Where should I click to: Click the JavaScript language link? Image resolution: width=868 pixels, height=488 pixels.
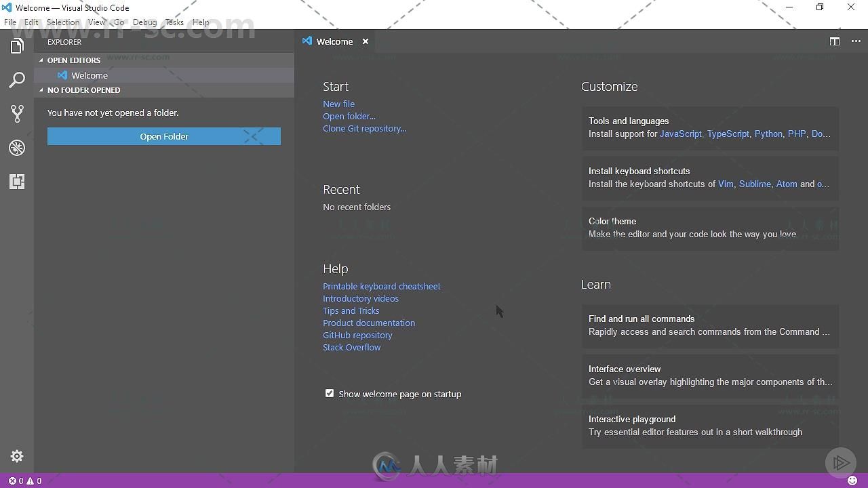pos(681,134)
